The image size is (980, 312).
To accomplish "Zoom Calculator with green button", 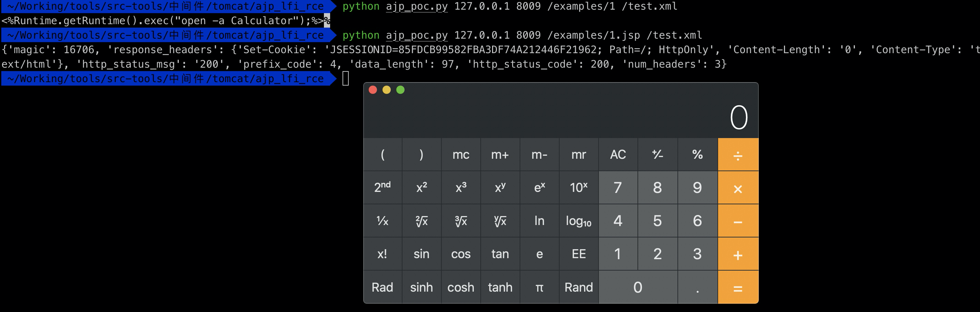I will point(400,90).
